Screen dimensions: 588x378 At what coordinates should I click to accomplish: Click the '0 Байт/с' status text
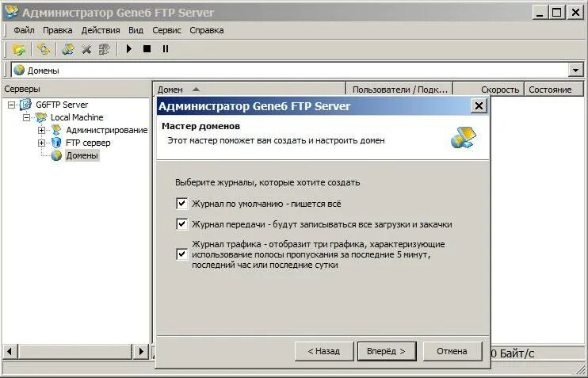(512, 353)
